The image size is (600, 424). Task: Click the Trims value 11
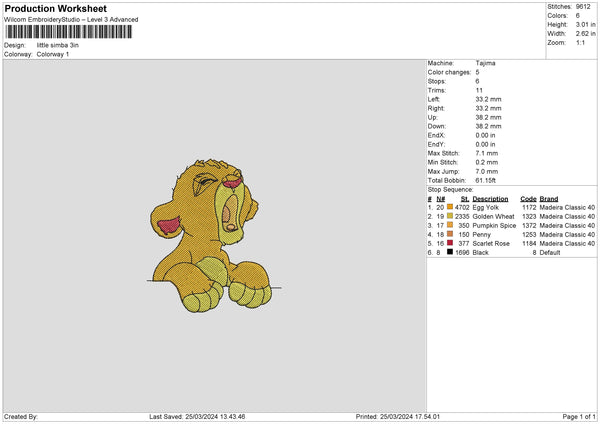tap(479, 90)
